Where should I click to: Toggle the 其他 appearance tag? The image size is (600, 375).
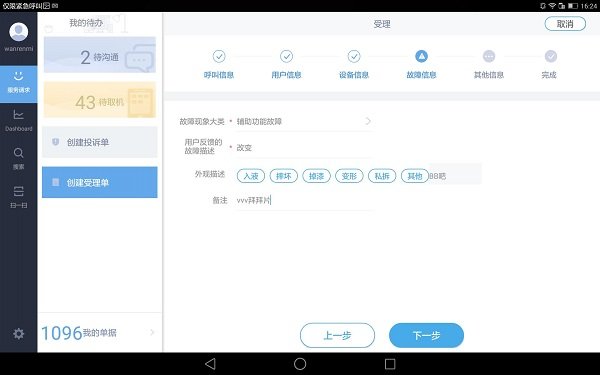pyautogui.click(x=415, y=176)
